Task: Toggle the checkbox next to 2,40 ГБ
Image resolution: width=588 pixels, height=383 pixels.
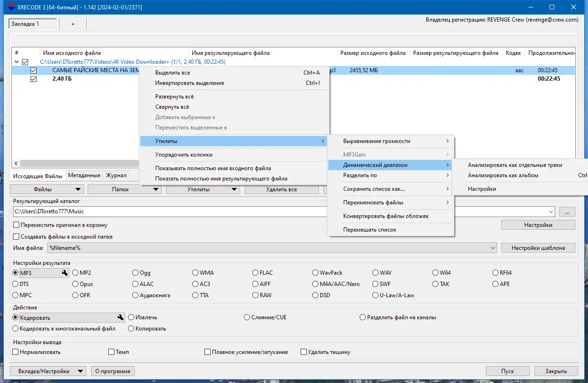Action: pyautogui.click(x=33, y=79)
